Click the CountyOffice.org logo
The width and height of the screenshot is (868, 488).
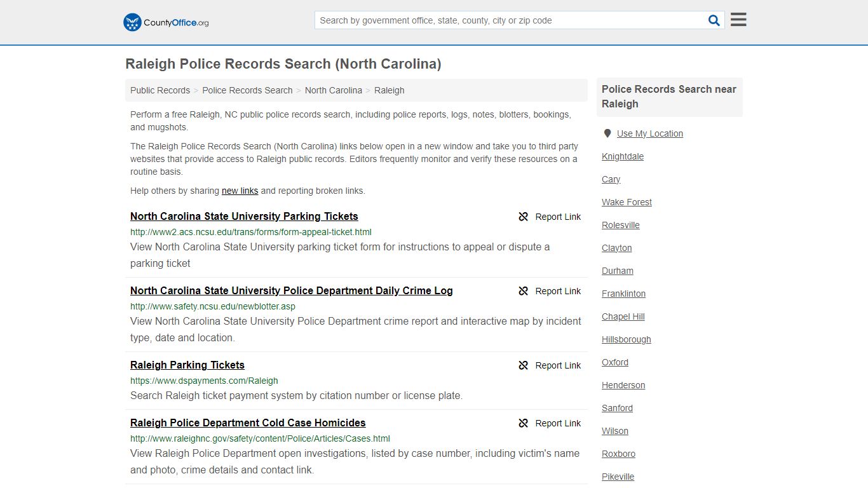(166, 22)
